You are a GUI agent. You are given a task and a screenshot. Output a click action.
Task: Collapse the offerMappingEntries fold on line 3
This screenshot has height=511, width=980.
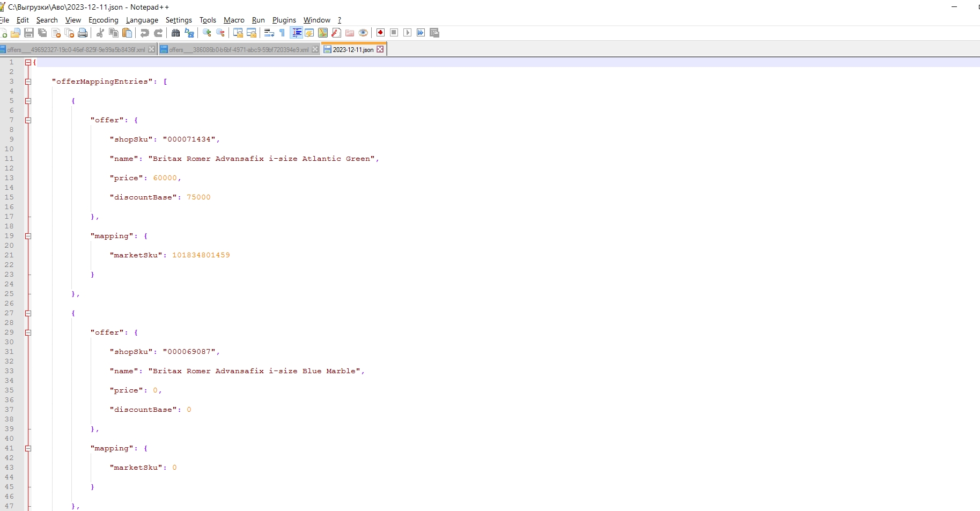(28, 82)
